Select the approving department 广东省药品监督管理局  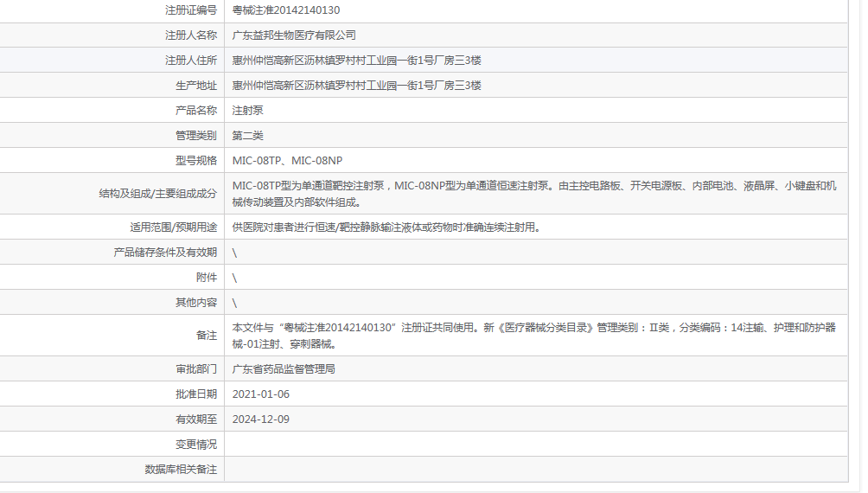284,369
